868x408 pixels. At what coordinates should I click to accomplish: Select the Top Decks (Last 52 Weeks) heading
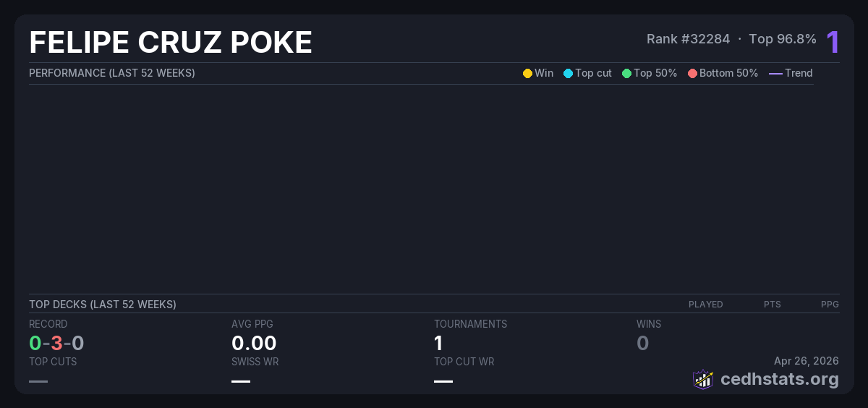pos(103,305)
